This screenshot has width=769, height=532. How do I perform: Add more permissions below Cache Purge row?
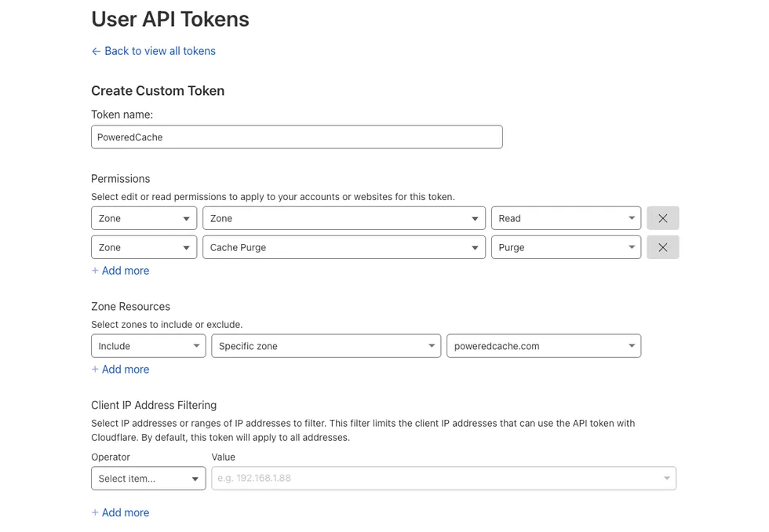tap(120, 271)
